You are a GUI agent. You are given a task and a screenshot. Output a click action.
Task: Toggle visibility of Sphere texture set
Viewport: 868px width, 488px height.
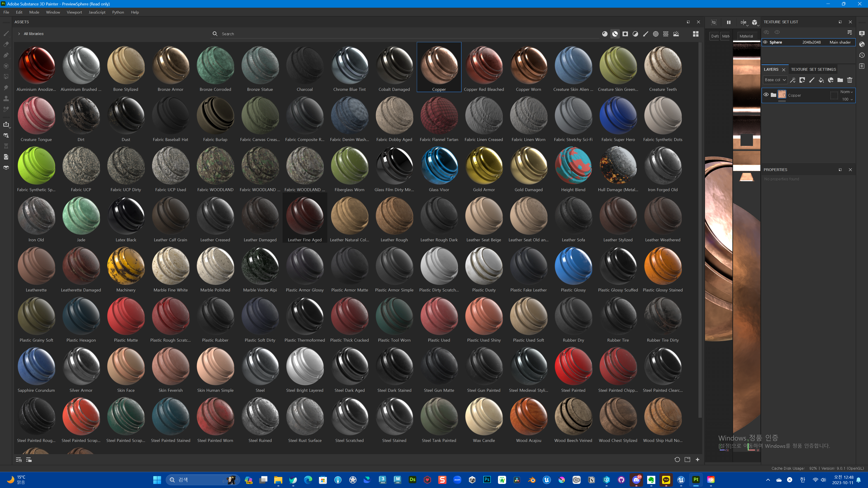click(x=765, y=42)
